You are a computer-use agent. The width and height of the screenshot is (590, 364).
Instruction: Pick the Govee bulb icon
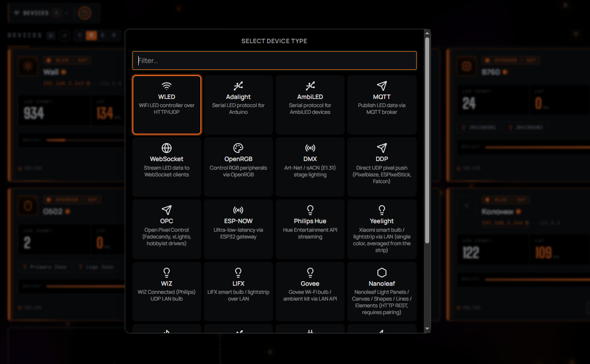(x=310, y=273)
